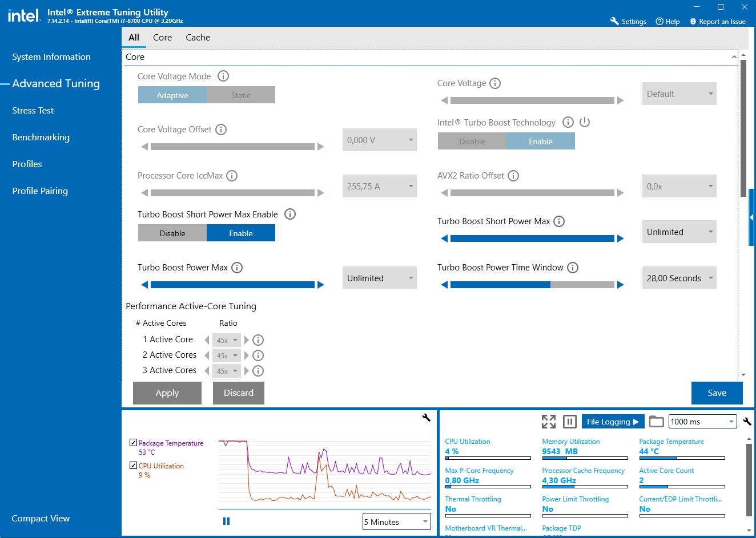
Task: Open AVX2 Ratio Offset 0,0x dropdown
Action: tap(679, 186)
